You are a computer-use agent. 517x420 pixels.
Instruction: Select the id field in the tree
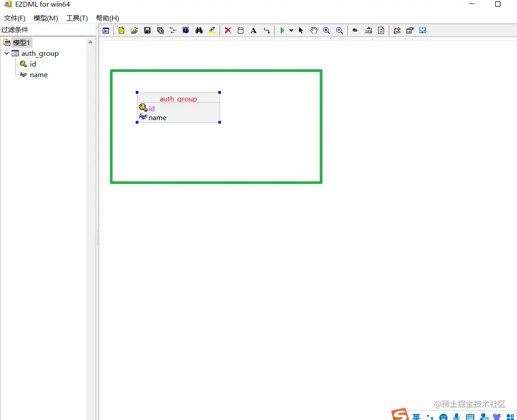[33, 64]
